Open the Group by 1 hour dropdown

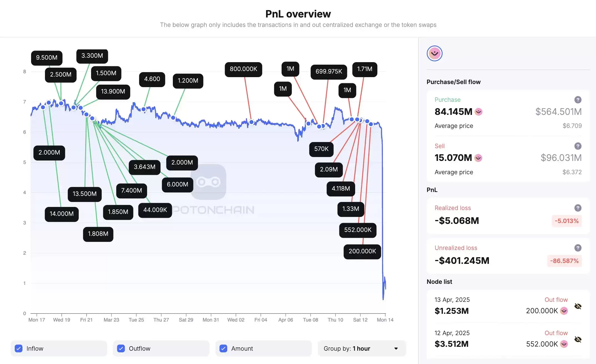[362, 348]
